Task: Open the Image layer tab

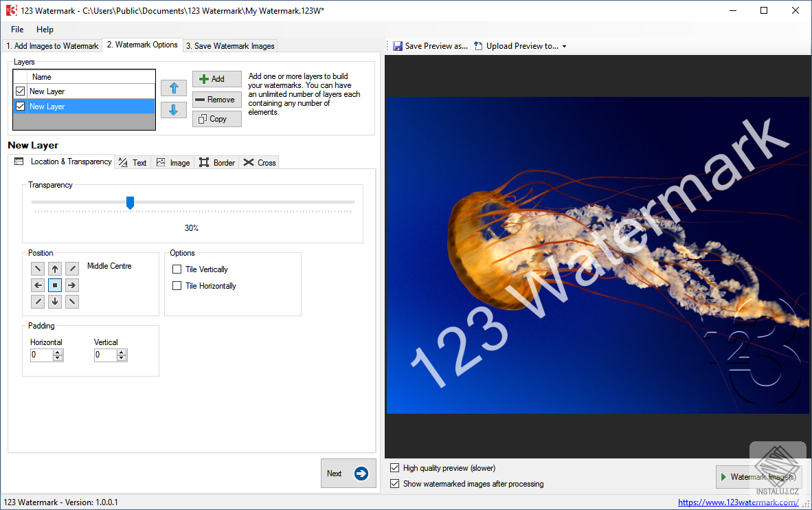Action: click(174, 162)
